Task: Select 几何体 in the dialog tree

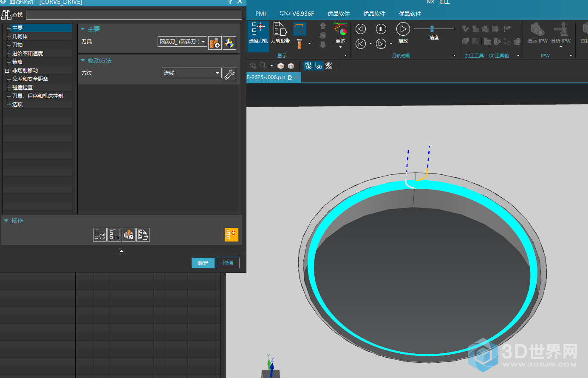Action: coord(20,37)
